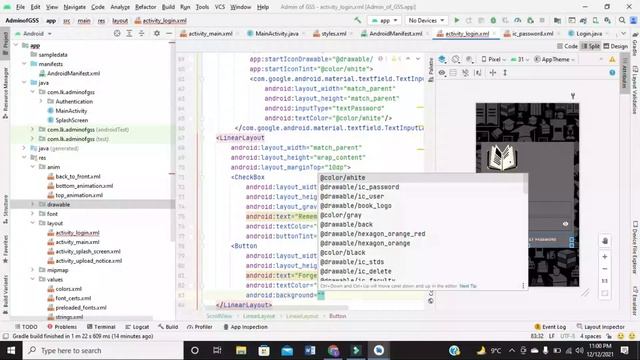Viewport: 640px width, 360px height.
Task: Switch to the ic_password.xml tab
Action: click(x=532, y=33)
